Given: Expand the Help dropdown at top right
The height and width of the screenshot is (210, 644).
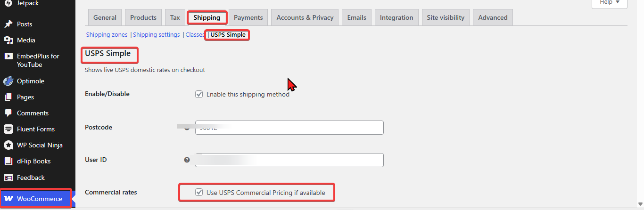Looking at the screenshot, I should [x=609, y=2].
